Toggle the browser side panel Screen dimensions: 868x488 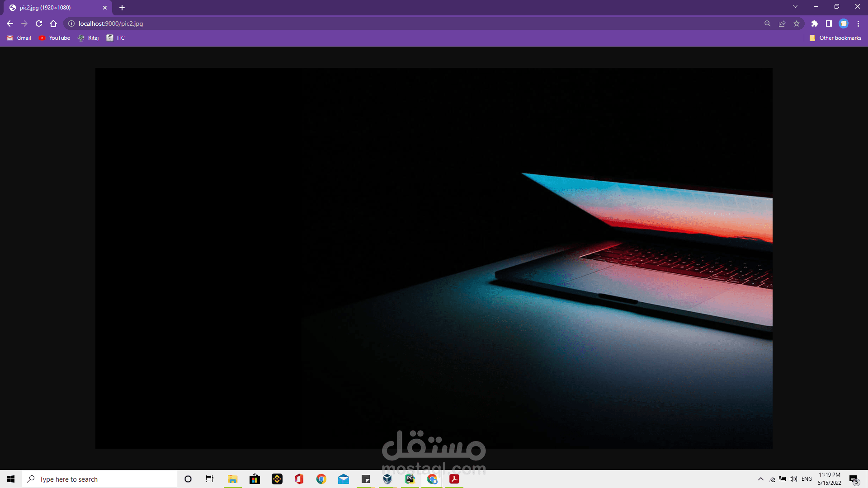829,23
